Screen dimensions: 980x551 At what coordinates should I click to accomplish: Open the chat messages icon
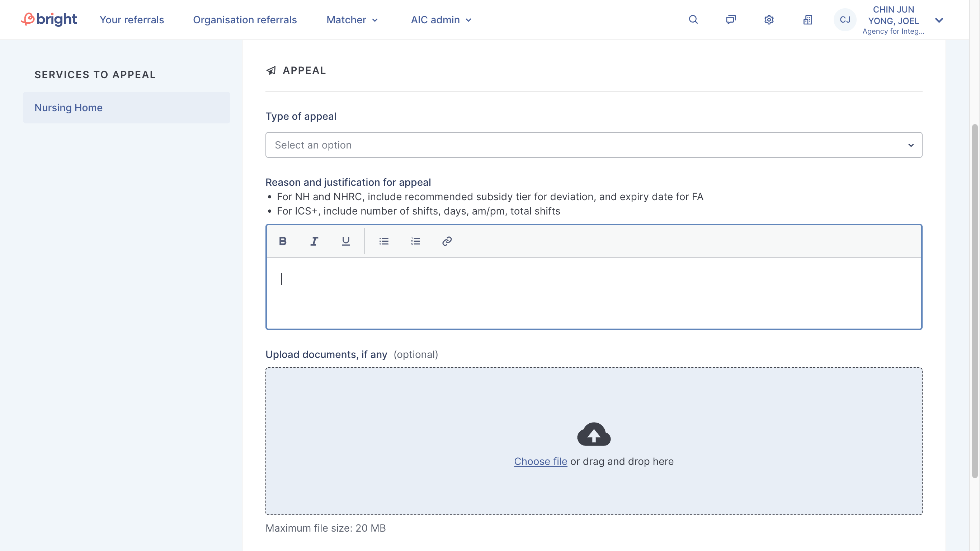click(x=731, y=19)
